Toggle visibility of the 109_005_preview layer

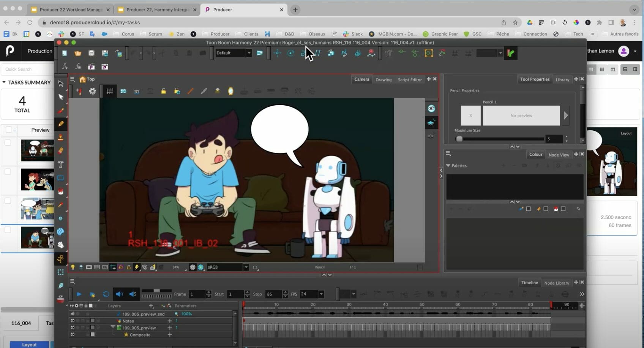pyautogui.click(x=72, y=327)
